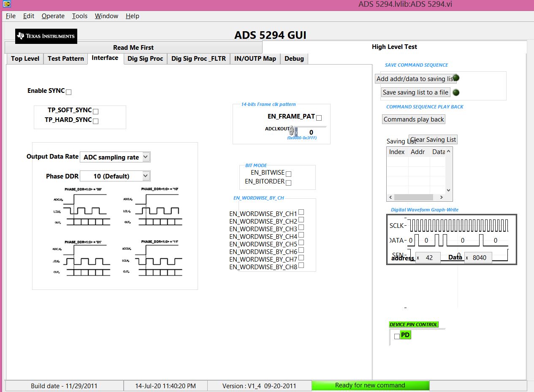Viewport: 534px width, 392px height.
Task: Click Clear Saving List button
Action: (x=433, y=140)
